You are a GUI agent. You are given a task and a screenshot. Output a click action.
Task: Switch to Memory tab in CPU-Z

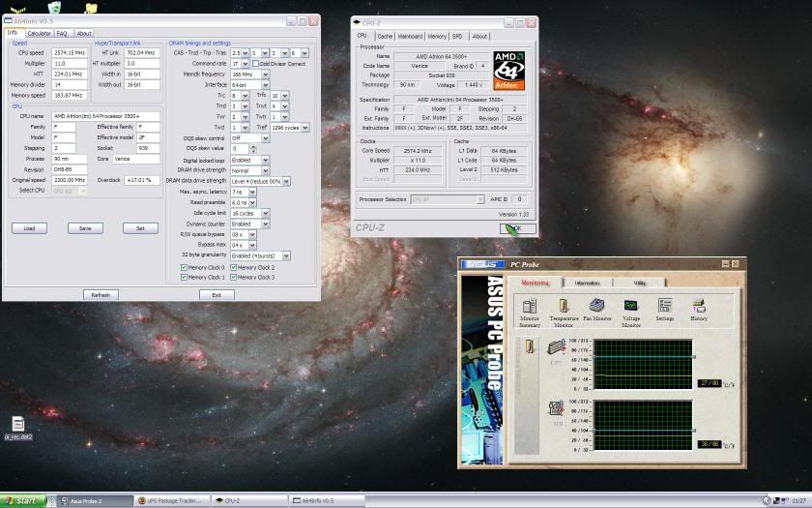(437, 37)
